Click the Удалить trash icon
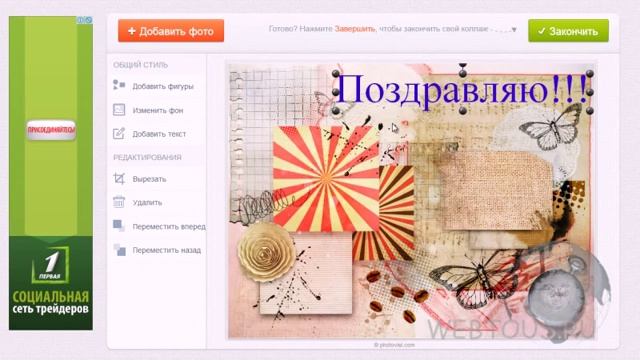Screen dimensions: 640x360 (x=119, y=202)
